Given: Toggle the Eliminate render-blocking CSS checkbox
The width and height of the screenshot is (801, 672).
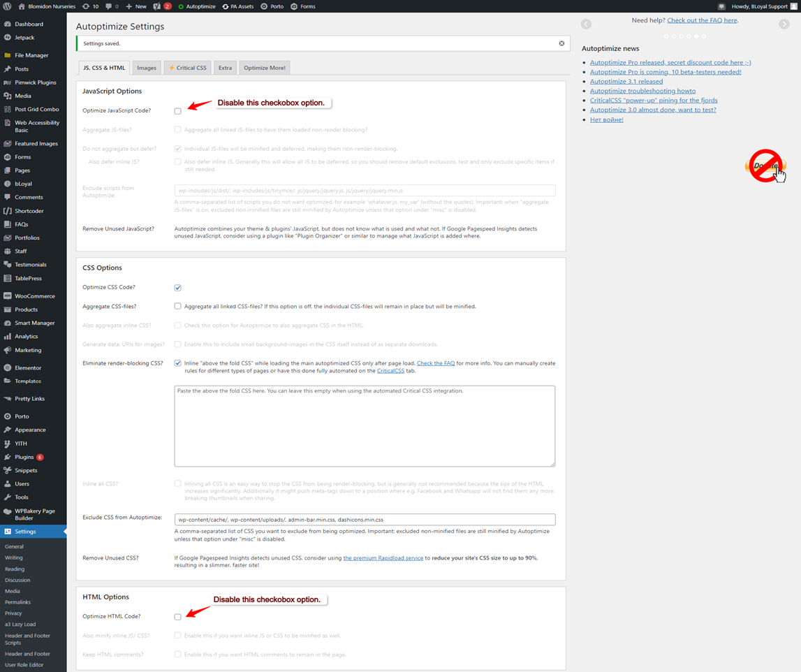Looking at the screenshot, I should (x=178, y=363).
